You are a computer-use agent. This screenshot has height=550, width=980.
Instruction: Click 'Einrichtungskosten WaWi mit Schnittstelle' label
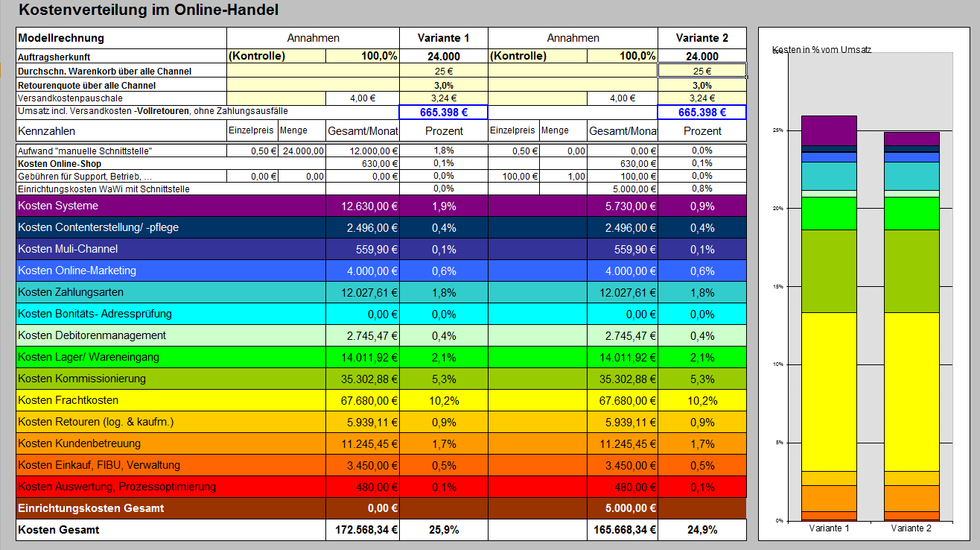(x=104, y=189)
